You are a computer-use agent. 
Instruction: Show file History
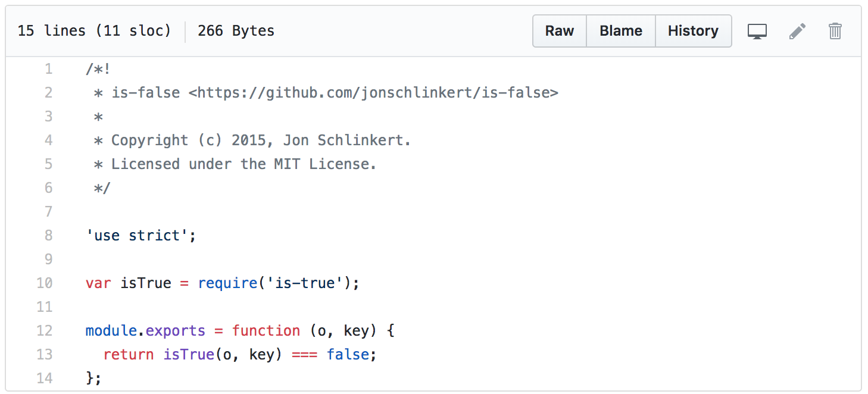pyautogui.click(x=693, y=31)
